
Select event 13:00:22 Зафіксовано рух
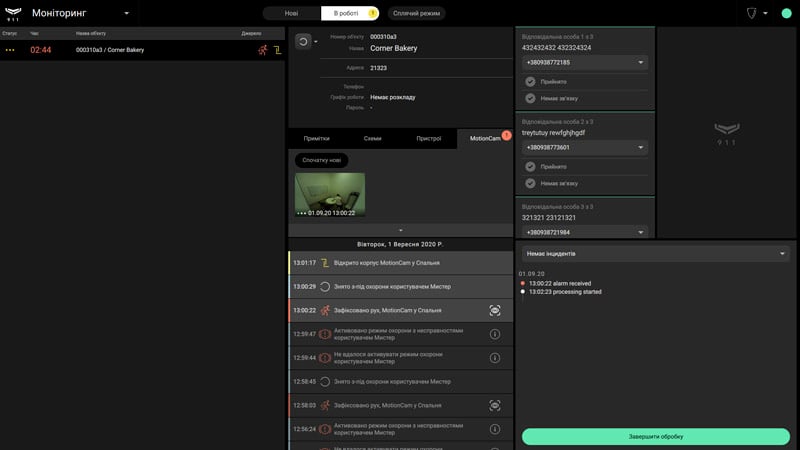click(401, 310)
